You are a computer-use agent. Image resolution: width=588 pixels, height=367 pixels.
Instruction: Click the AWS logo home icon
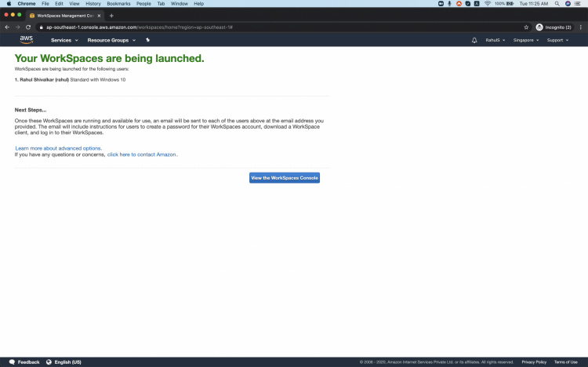pos(27,40)
